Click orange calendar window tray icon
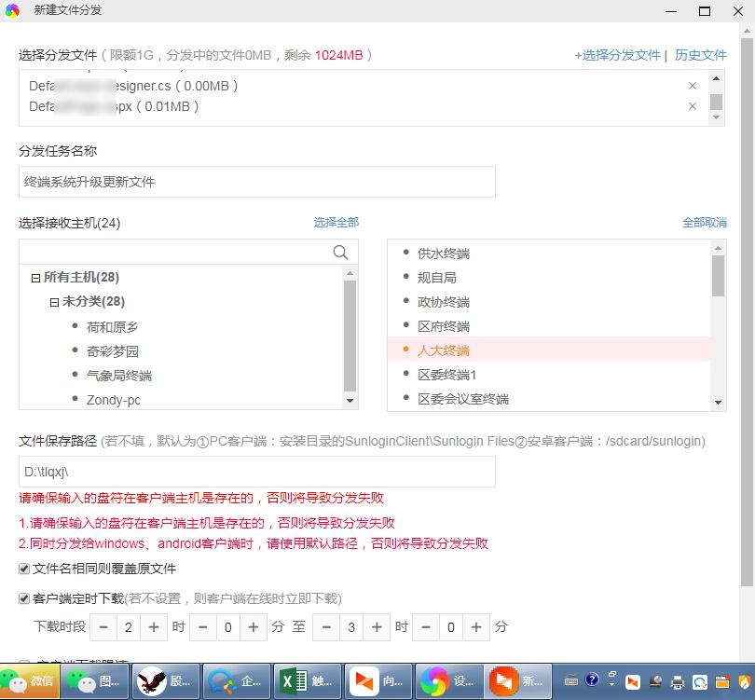755x700 pixels. (x=722, y=681)
